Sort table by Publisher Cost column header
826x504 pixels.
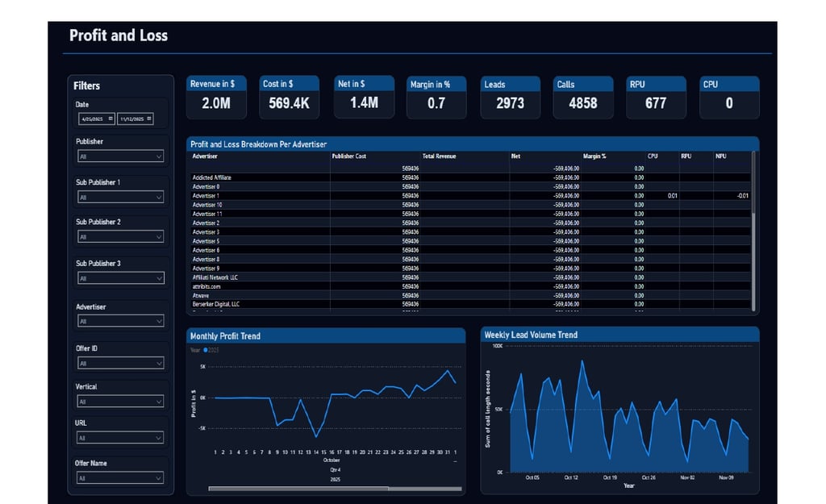[x=348, y=156]
